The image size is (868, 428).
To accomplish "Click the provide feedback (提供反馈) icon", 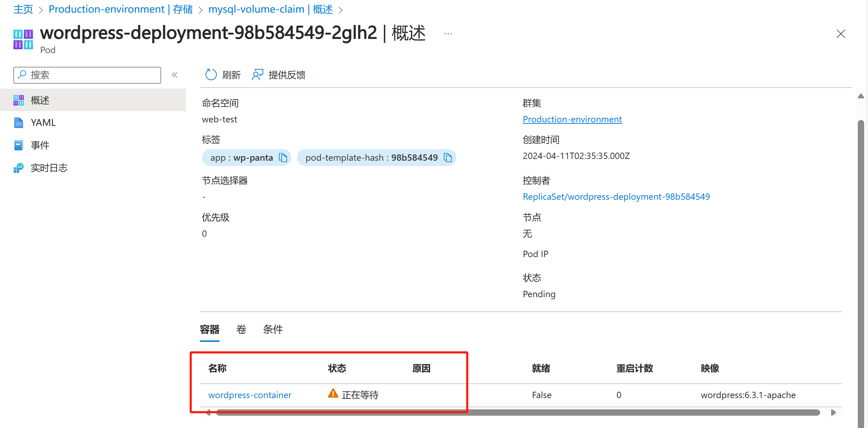I will [258, 75].
